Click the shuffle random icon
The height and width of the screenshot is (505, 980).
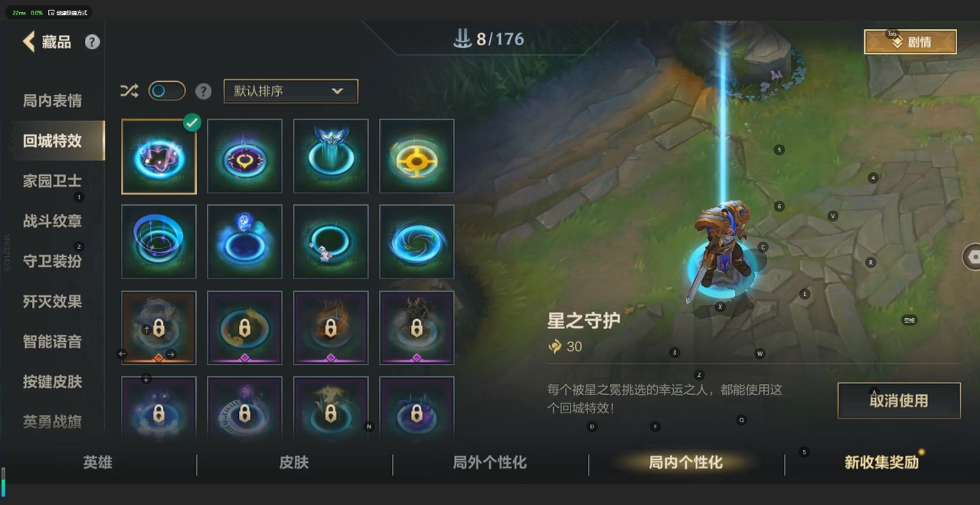click(129, 91)
